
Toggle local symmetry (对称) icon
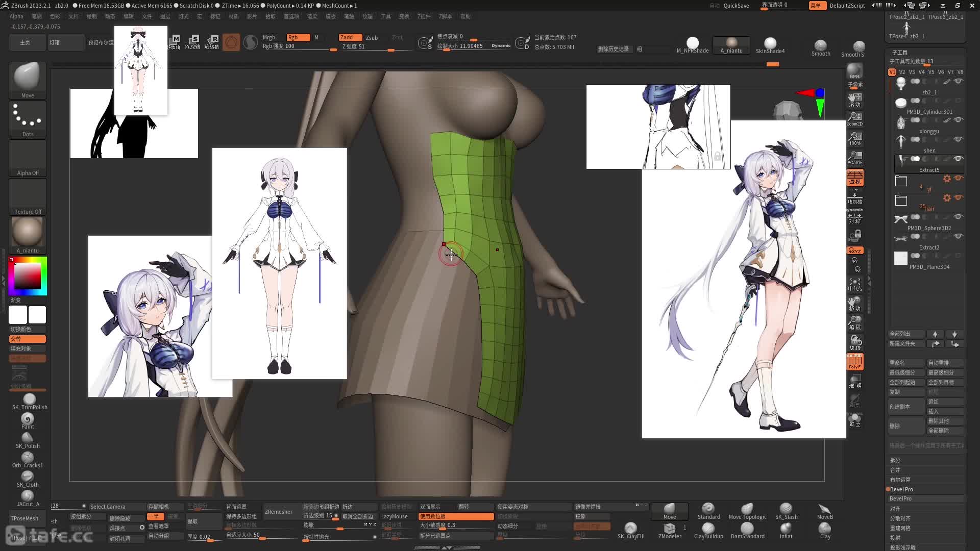[855, 216]
